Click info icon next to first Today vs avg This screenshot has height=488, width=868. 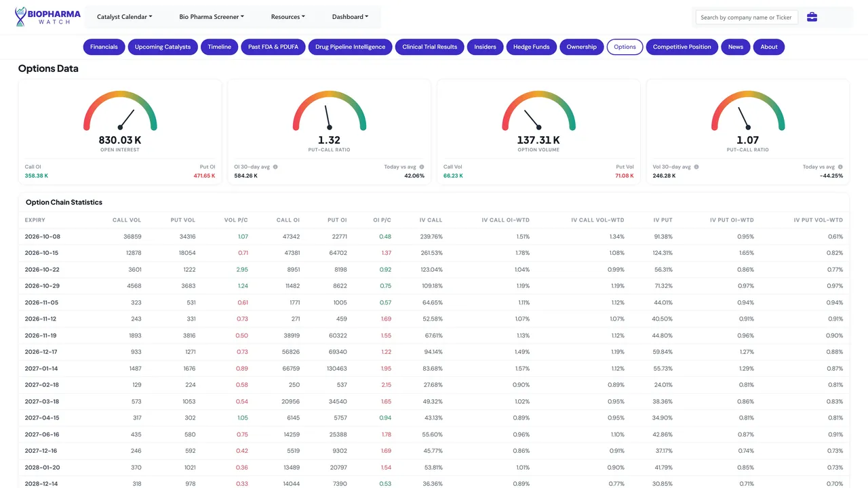coord(422,167)
